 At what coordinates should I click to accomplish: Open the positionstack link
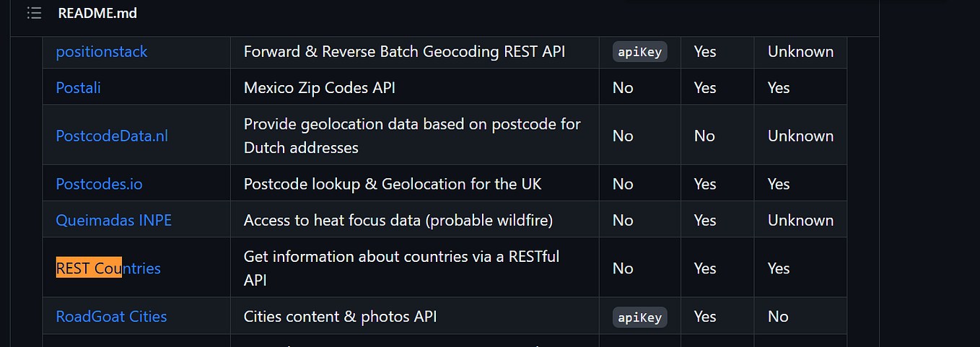point(102,51)
